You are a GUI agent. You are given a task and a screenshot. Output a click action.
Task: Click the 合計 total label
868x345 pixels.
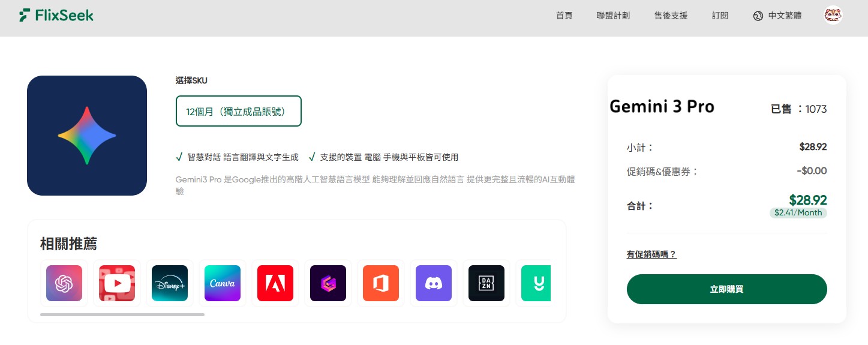click(641, 206)
